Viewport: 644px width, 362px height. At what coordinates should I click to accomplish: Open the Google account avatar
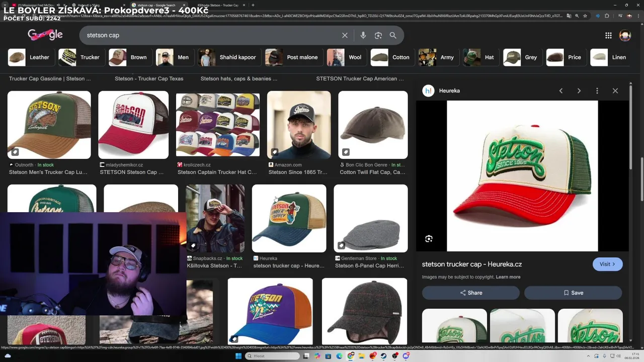pyautogui.click(x=625, y=35)
